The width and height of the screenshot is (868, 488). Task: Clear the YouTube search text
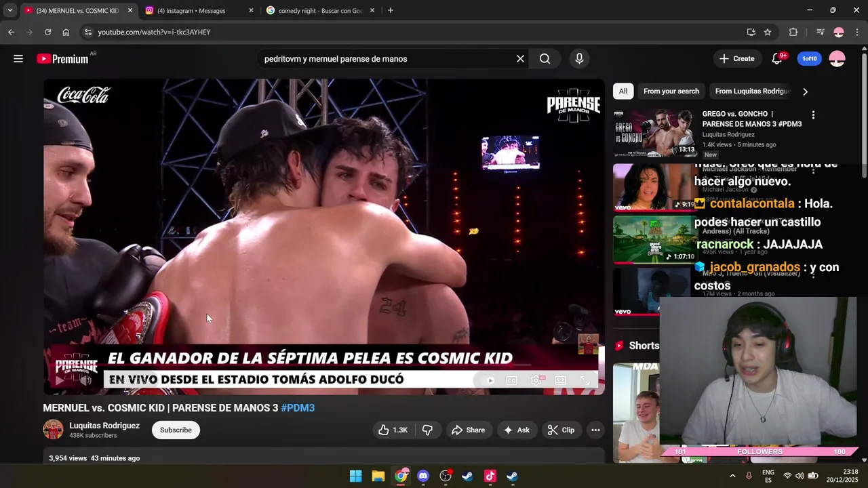pyautogui.click(x=520, y=59)
